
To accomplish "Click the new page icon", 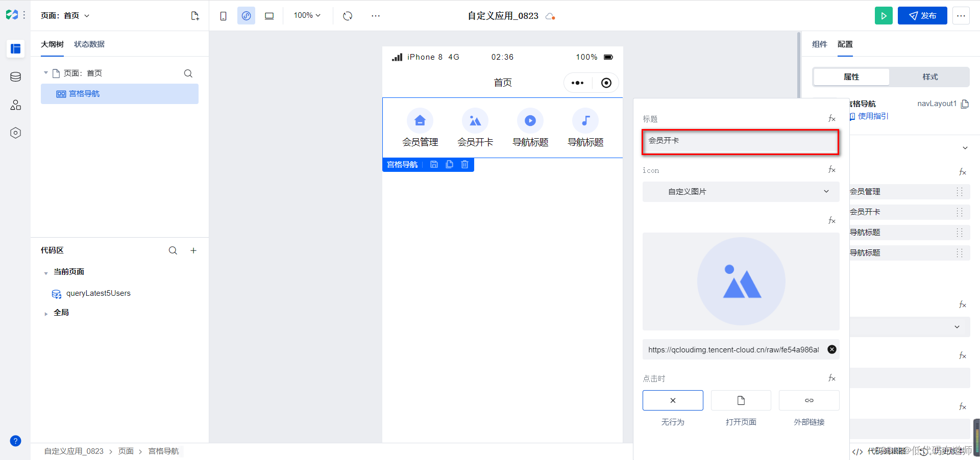I will pyautogui.click(x=195, y=16).
